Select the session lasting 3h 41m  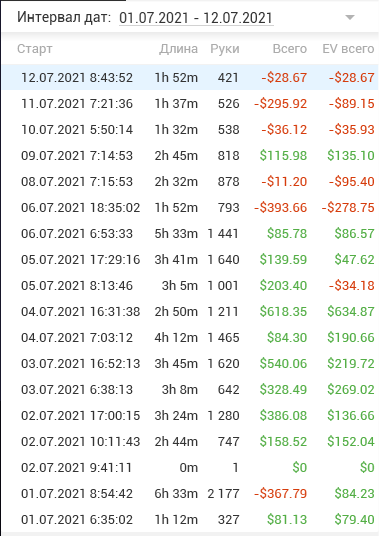coord(190,259)
